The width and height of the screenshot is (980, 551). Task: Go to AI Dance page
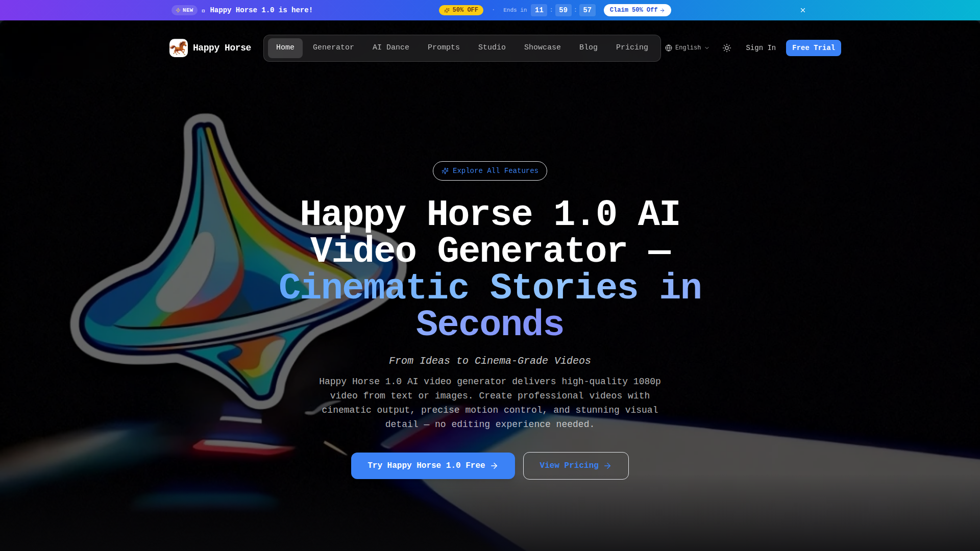(x=390, y=47)
